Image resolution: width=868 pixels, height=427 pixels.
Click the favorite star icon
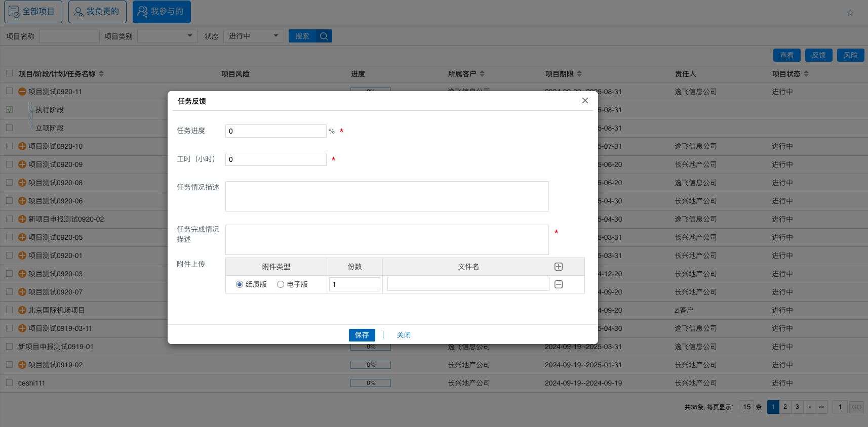(x=850, y=13)
